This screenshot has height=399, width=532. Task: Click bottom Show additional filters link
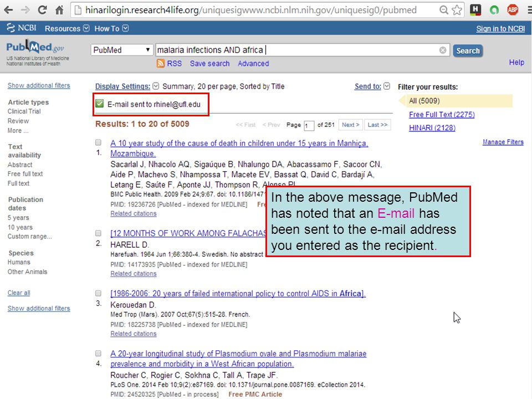tap(39, 308)
